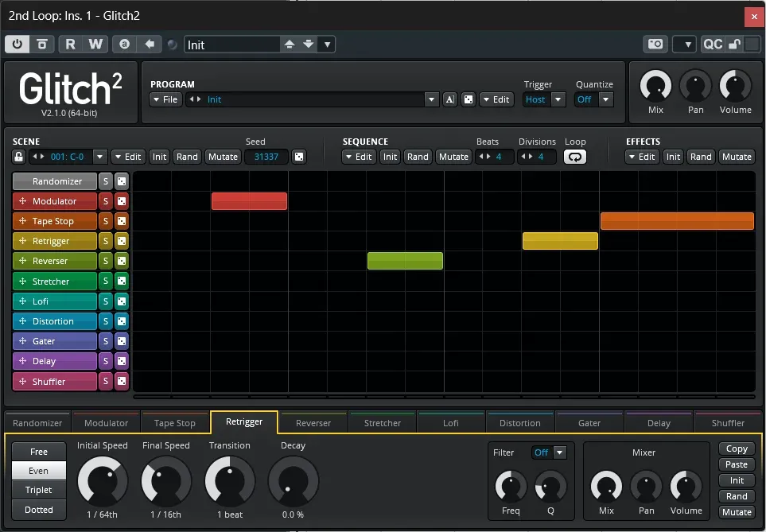
Task: Switch to the Reverser tab
Action: (x=313, y=423)
